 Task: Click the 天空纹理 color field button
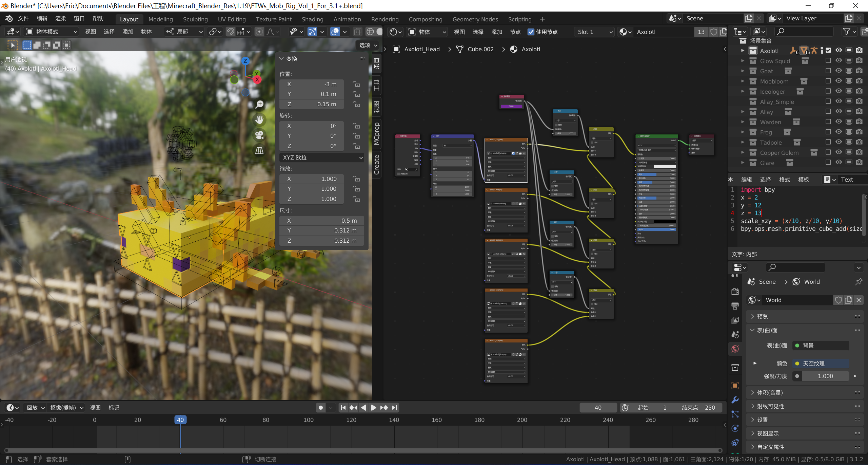(x=821, y=364)
